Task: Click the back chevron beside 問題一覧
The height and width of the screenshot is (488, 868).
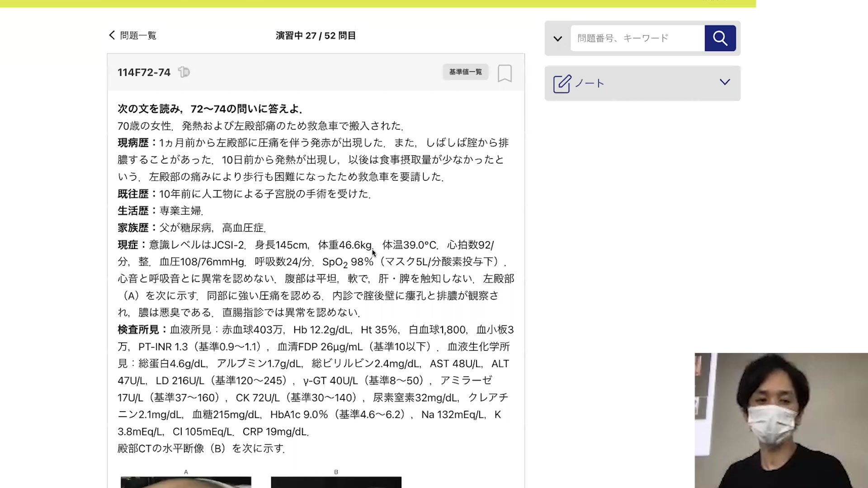Action: (x=112, y=35)
